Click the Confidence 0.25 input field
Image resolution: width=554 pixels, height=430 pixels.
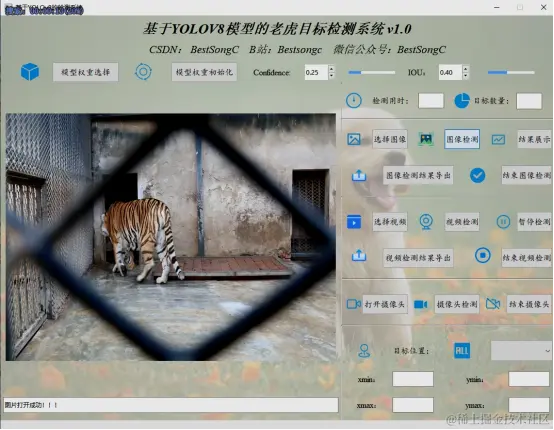pos(316,72)
